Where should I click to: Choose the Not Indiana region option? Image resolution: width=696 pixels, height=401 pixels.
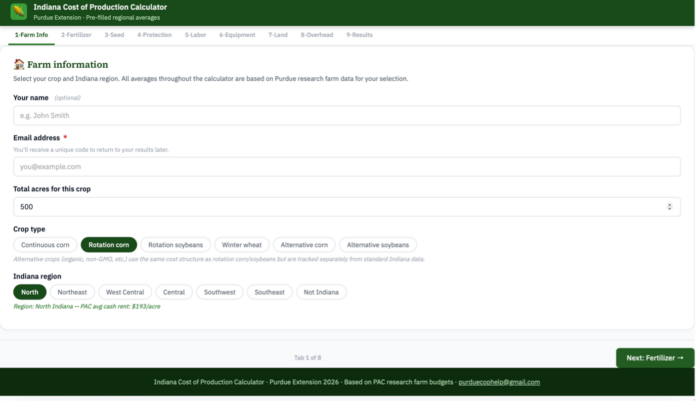coord(321,292)
